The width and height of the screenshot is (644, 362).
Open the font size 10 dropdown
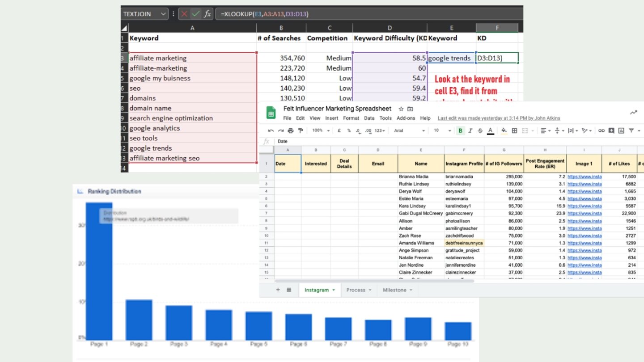[x=441, y=130]
